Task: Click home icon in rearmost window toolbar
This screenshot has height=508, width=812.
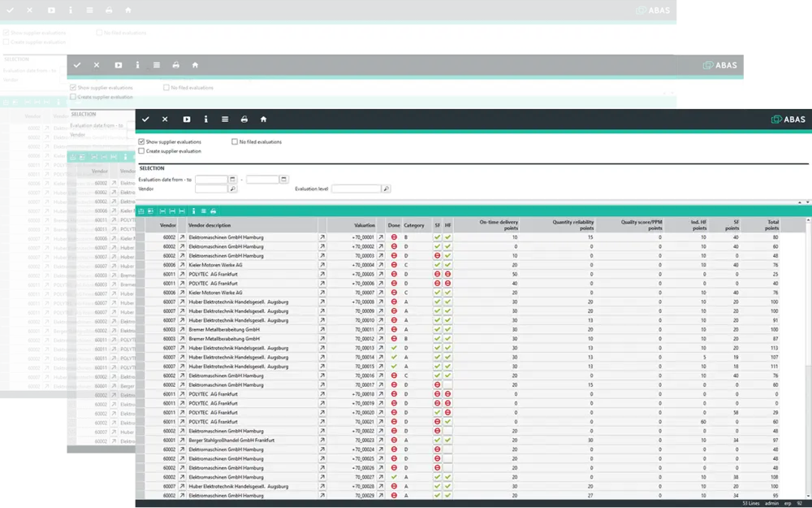Action: 128,10
